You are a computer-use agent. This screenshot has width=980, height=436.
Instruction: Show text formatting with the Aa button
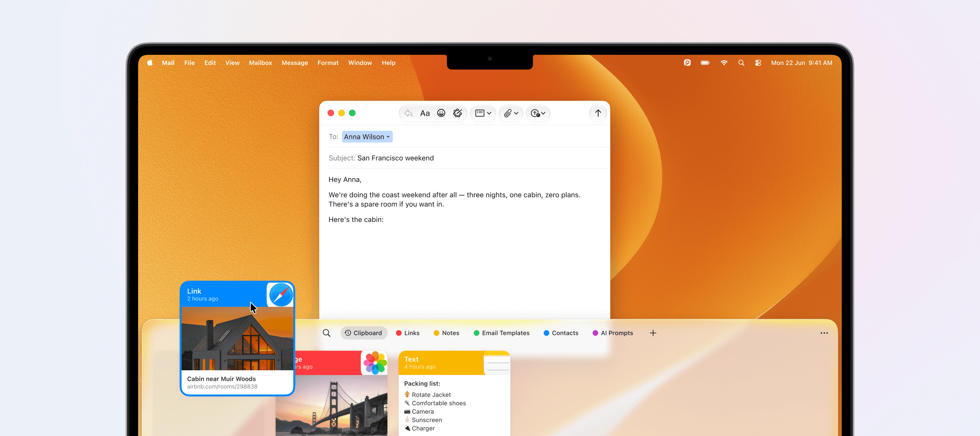pyautogui.click(x=425, y=113)
